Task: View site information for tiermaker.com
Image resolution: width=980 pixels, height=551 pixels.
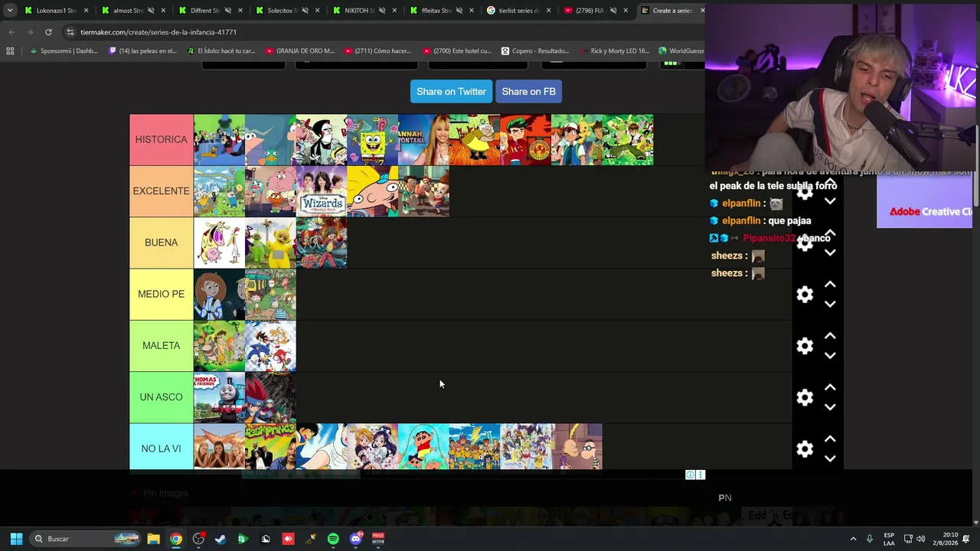Action: pyautogui.click(x=70, y=32)
